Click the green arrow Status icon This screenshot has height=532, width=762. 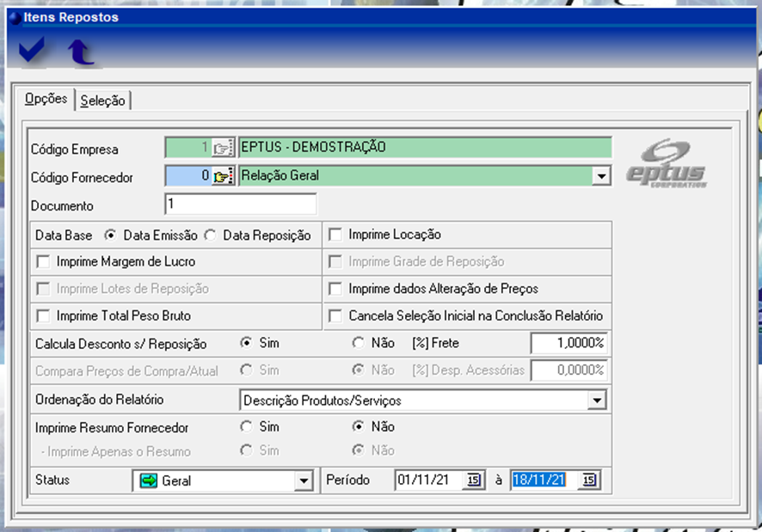(x=147, y=481)
